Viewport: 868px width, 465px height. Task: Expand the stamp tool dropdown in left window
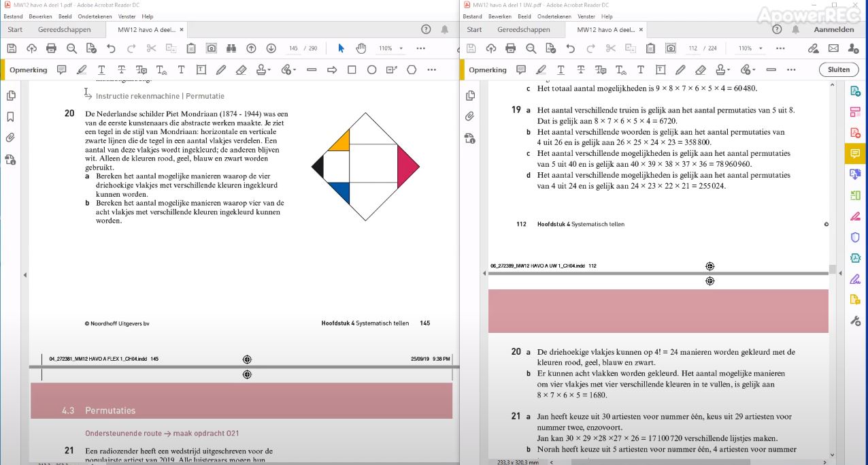(269, 69)
